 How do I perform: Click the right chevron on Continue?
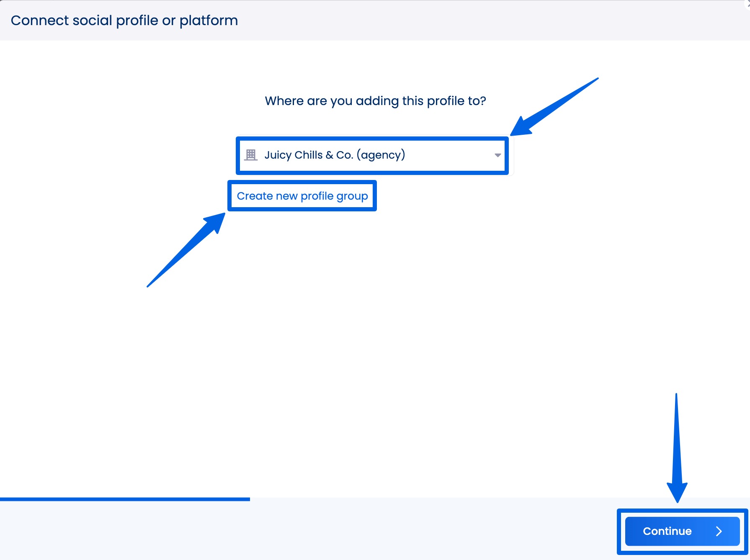(x=719, y=531)
